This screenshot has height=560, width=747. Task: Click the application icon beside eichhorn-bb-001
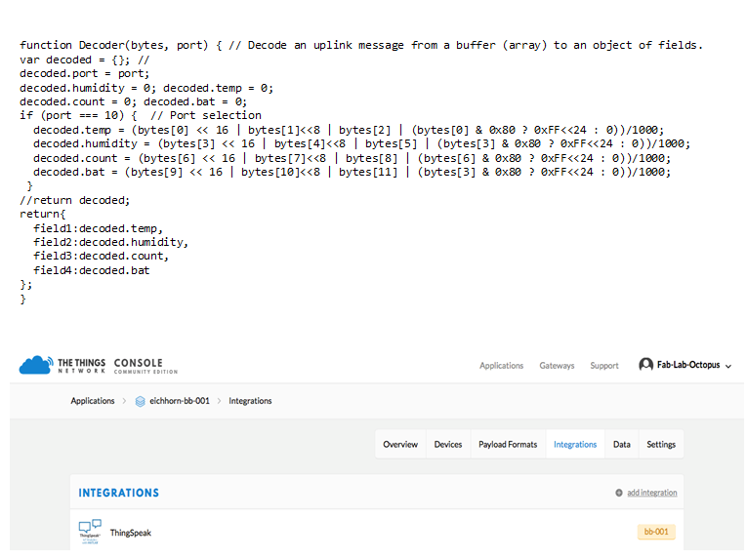point(140,401)
